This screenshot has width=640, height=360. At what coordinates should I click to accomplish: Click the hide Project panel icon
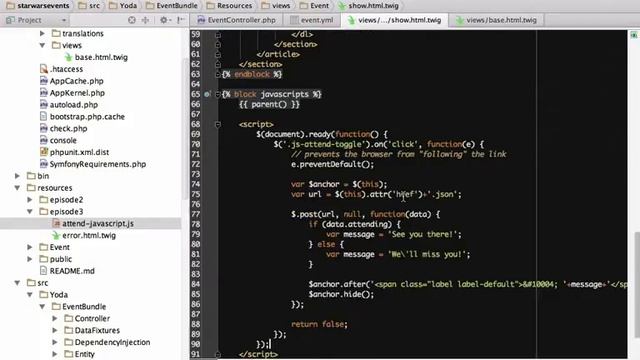click(181, 20)
